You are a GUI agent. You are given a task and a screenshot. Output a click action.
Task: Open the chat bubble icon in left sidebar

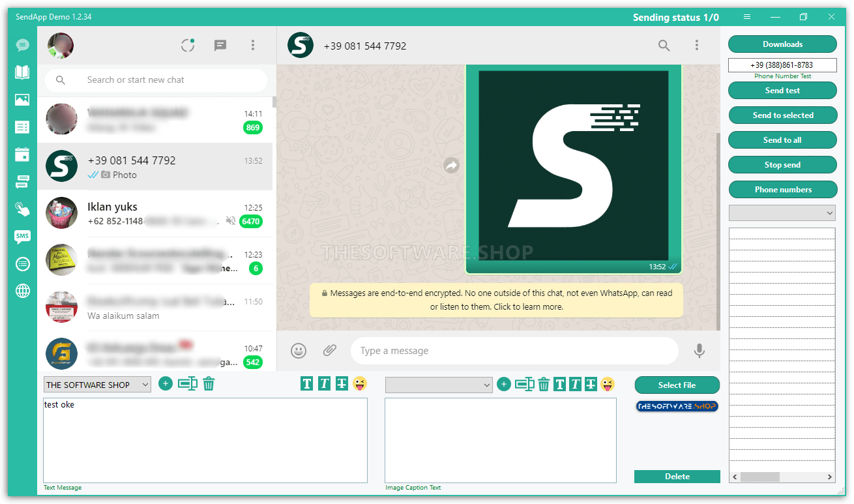(x=23, y=45)
